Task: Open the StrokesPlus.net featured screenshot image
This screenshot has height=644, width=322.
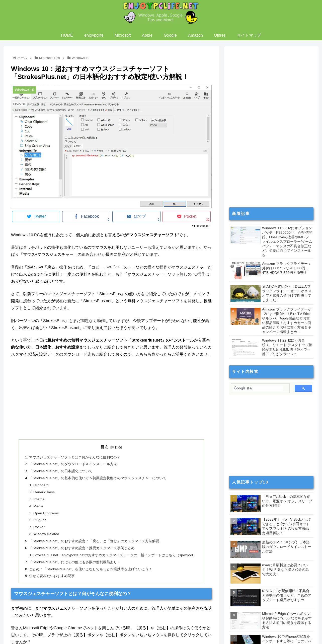Action: [111, 146]
